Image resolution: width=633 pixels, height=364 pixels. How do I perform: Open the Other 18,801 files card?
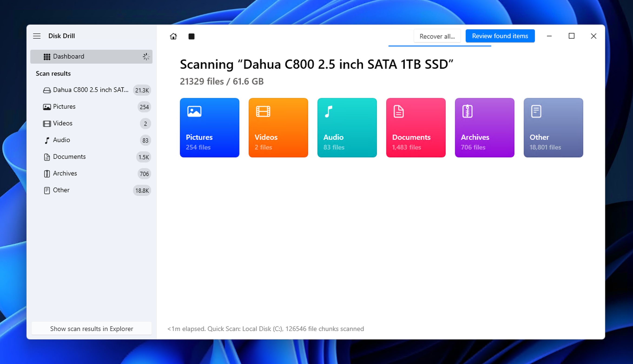553,127
